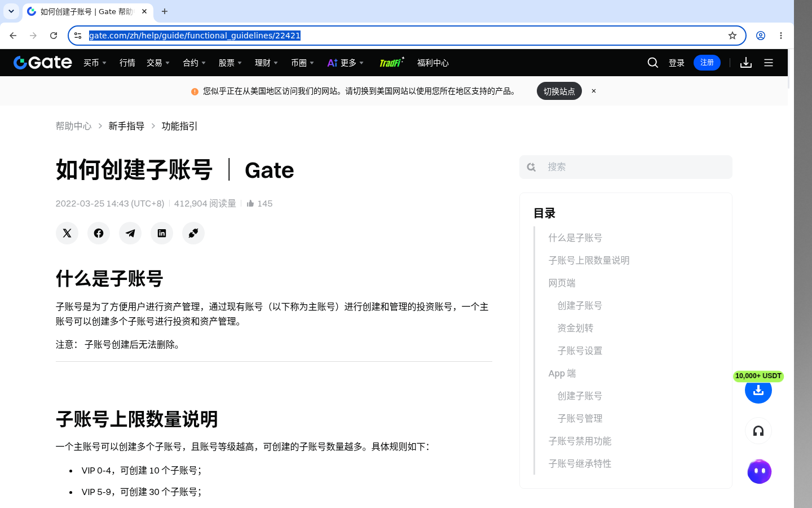The image size is (812, 508).
Task: Click 登录 to log in
Action: coord(677,63)
